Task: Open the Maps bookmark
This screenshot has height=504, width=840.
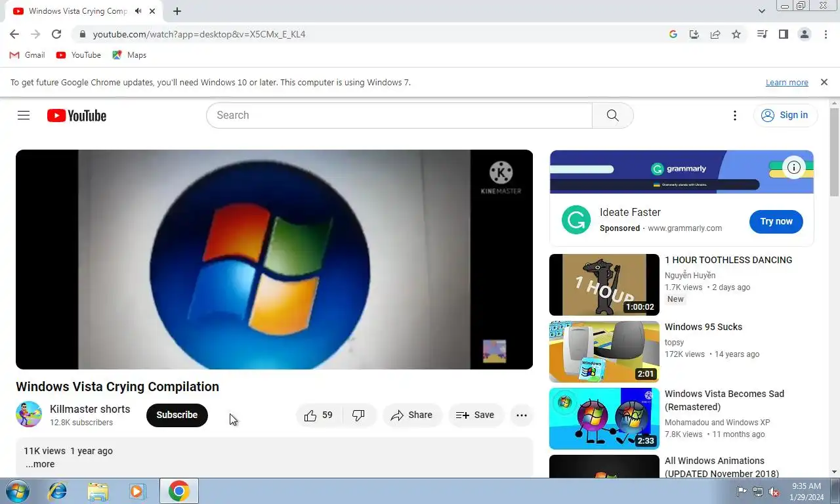Action: (x=129, y=55)
